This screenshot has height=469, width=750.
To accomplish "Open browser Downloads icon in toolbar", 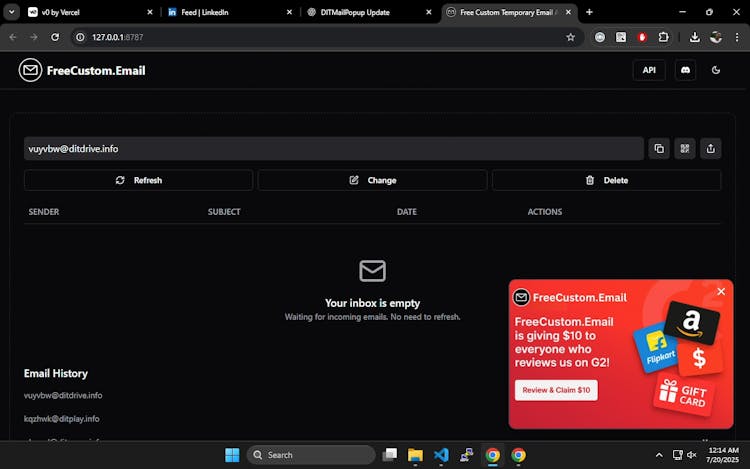I will pos(695,37).
